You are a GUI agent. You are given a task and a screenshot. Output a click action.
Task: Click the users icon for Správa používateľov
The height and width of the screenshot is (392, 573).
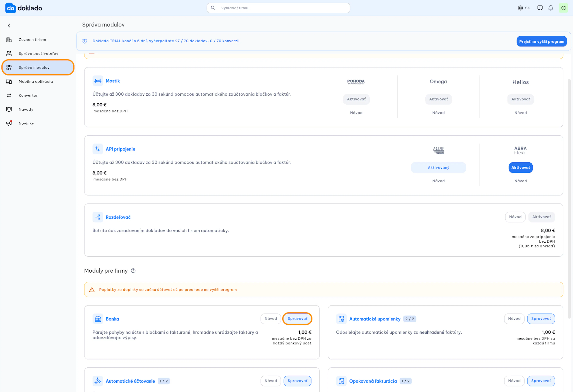9,54
